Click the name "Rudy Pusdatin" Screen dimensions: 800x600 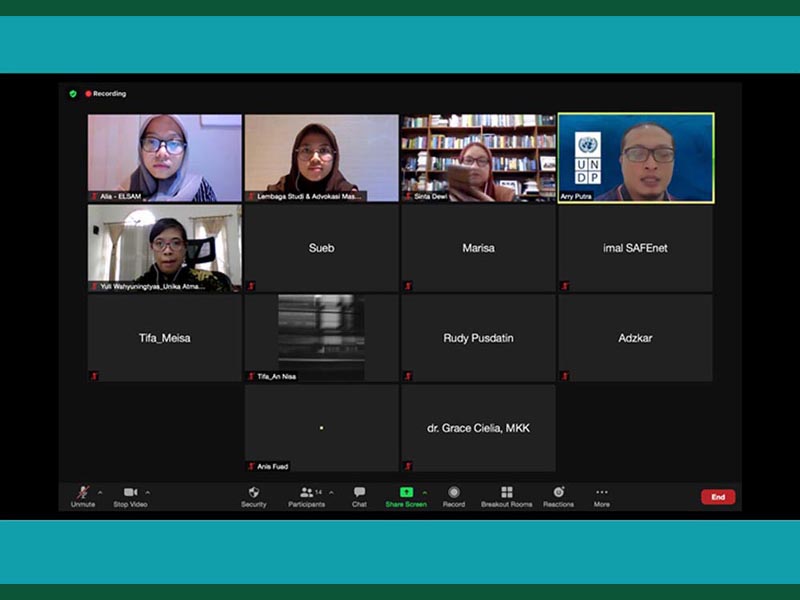479,338
